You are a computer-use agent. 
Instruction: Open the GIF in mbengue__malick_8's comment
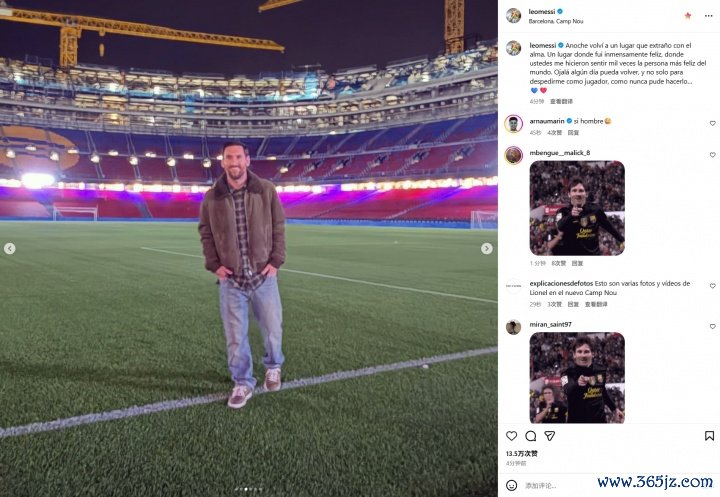pos(577,208)
